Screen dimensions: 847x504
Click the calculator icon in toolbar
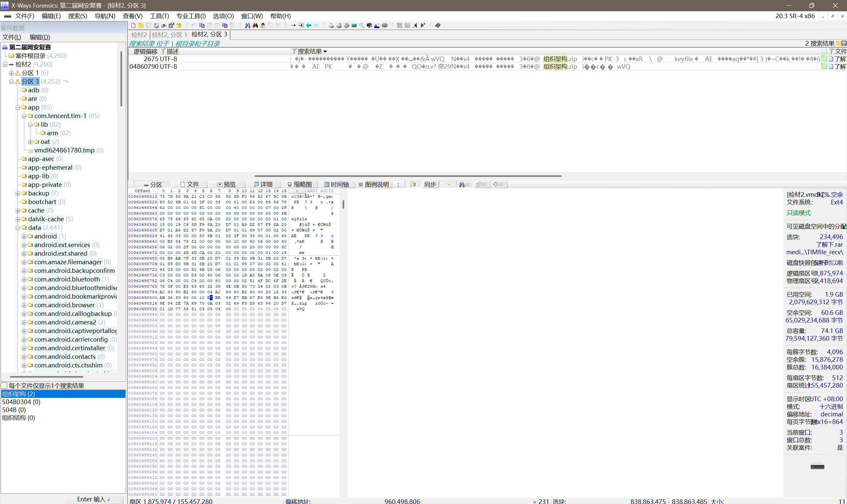point(354,25)
